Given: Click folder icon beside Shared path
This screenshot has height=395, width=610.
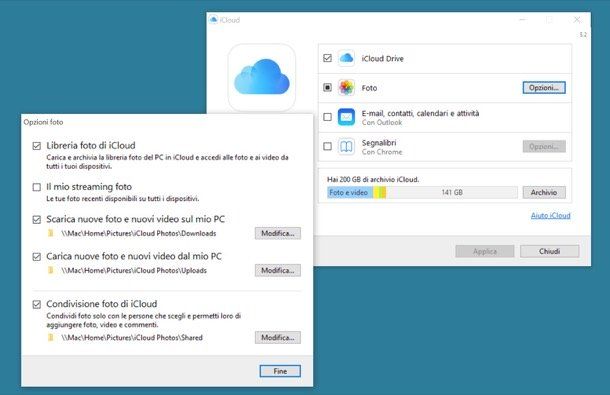Looking at the screenshot, I should tap(51, 337).
